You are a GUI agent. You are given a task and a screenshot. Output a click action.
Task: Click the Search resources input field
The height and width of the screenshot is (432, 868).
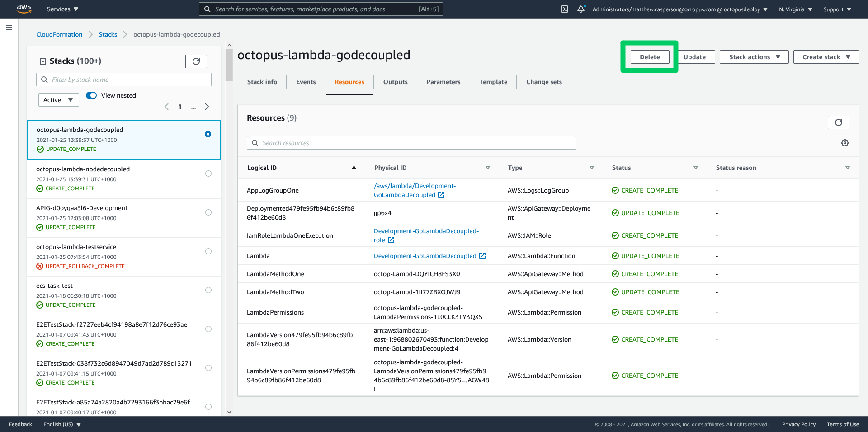411,143
